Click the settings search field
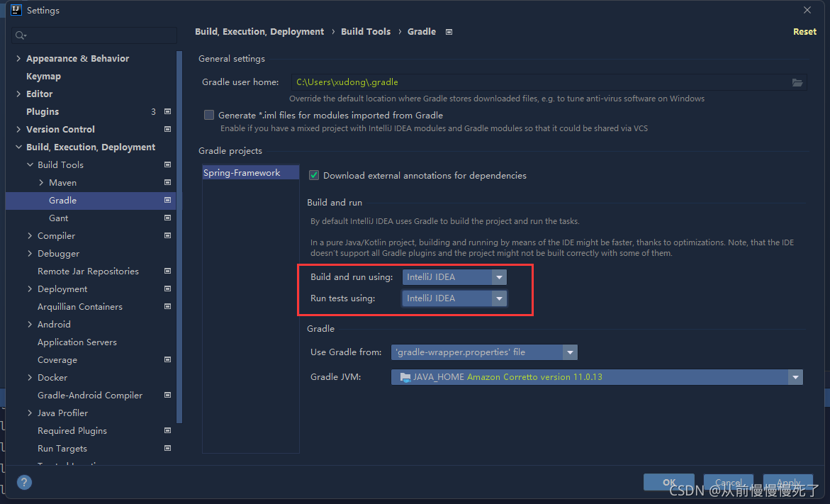The height and width of the screenshot is (504, 830). 94,35
